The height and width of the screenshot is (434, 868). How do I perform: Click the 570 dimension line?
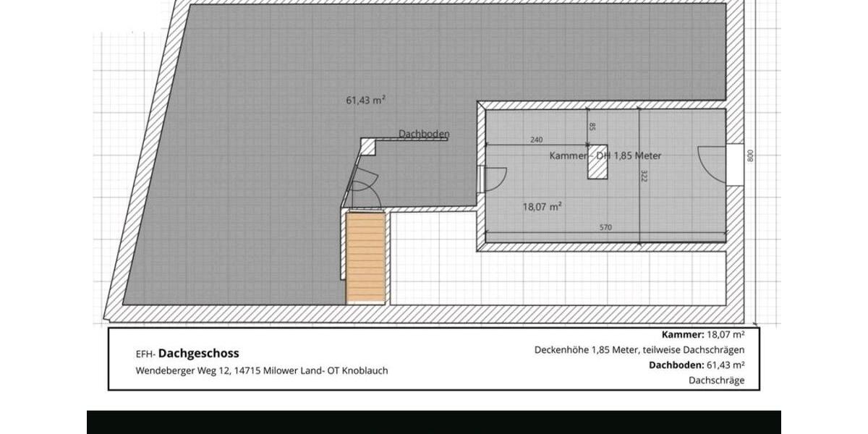click(605, 226)
